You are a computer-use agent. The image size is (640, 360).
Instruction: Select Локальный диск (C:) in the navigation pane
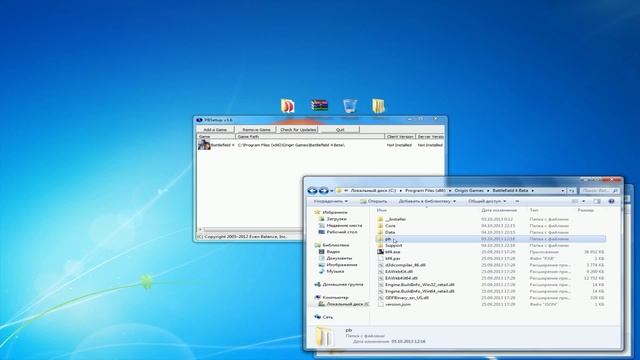point(347,304)
